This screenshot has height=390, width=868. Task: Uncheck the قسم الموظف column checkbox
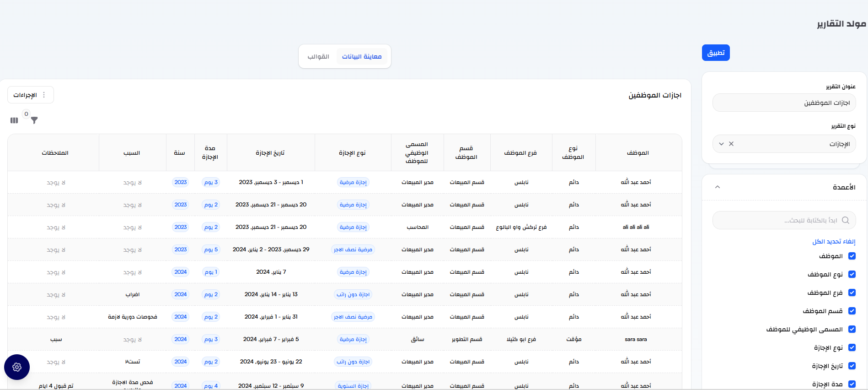coord(852,311)
